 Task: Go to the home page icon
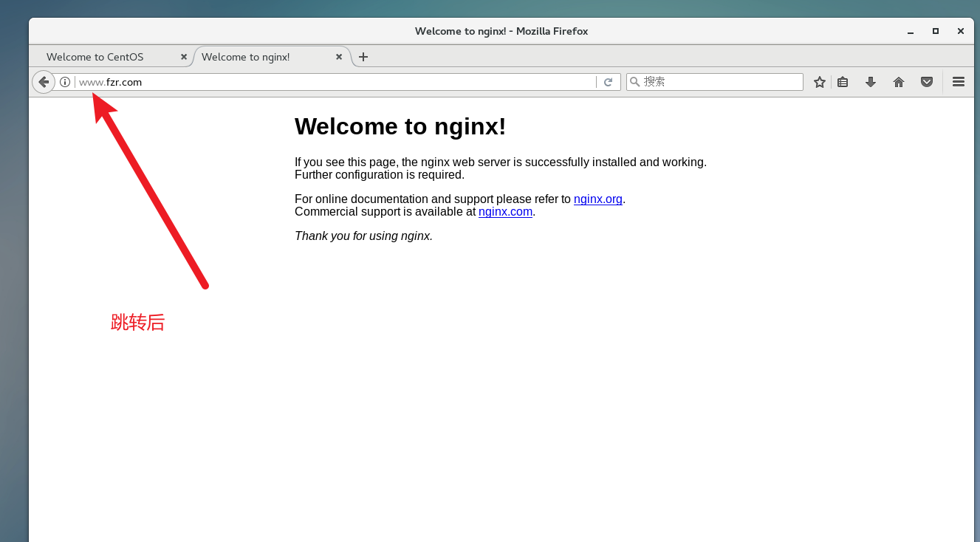(x=899, y=82)
